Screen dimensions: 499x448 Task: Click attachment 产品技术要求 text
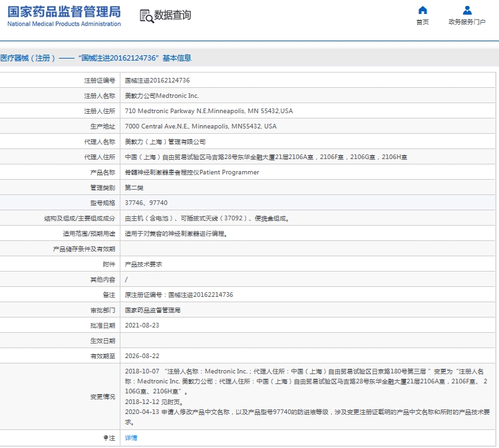pos(143,264)
